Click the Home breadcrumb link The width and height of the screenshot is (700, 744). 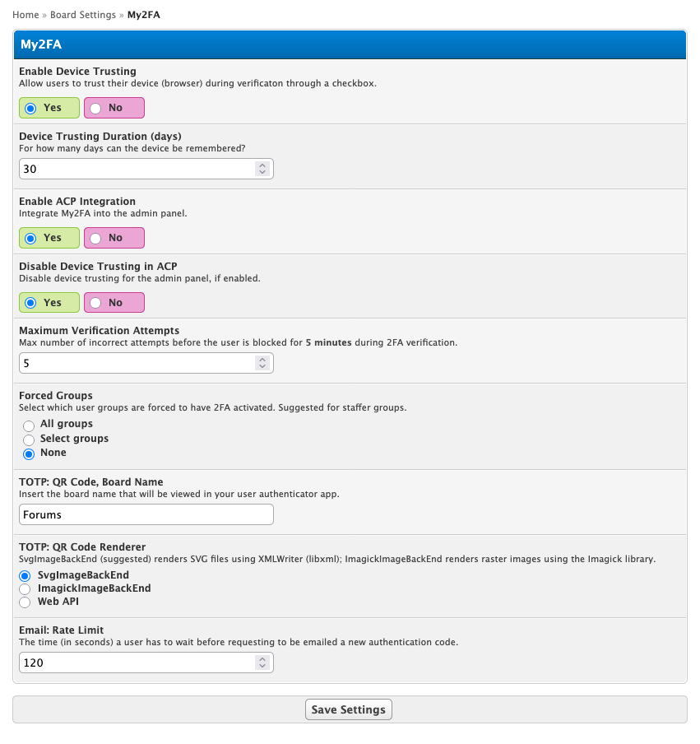point(25,15)
